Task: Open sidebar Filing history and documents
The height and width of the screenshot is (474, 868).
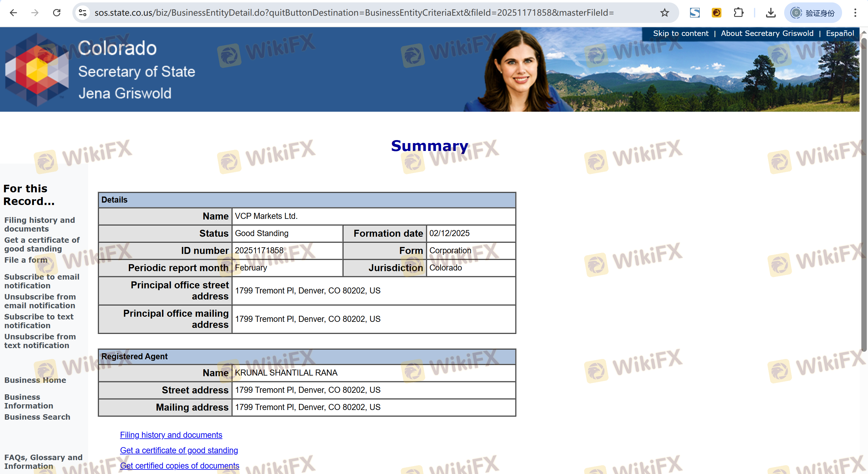Action: click(40, 224)
